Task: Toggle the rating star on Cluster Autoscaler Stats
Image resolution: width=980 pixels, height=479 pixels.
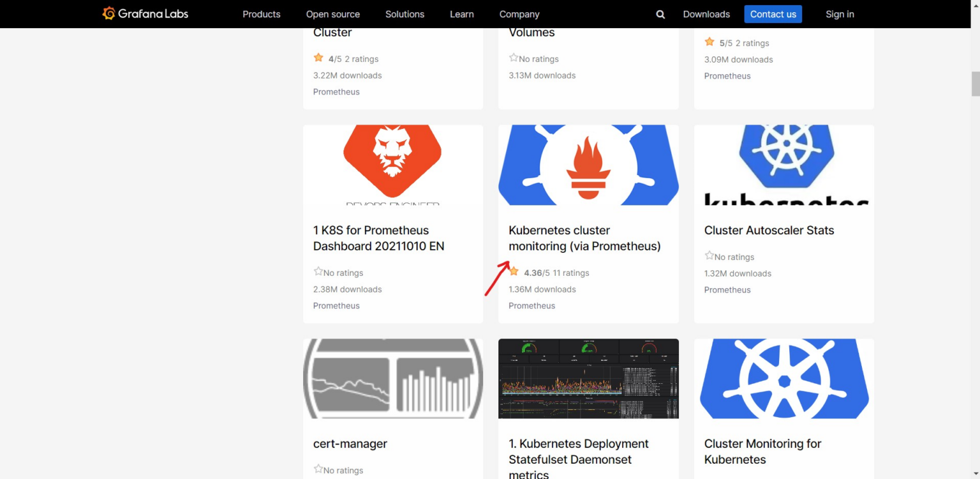Action: (x=709, y=254)
